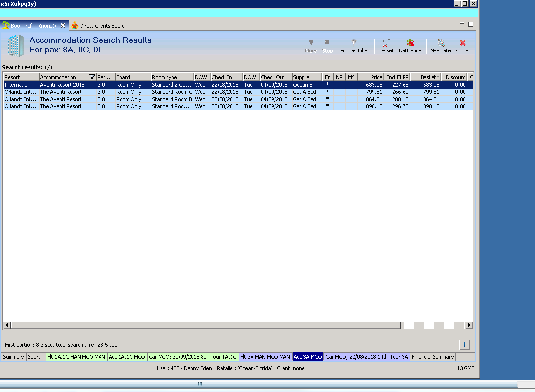Click the information 'i' button
This screenshot has height=392, width=535.
pos(465,345)
